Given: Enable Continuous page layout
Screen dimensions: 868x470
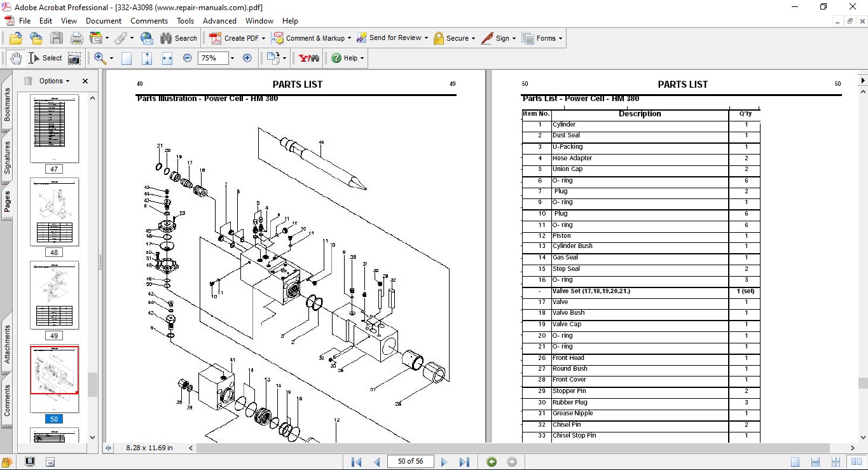Looking at the screenshot, I should [x=816, y=462].
